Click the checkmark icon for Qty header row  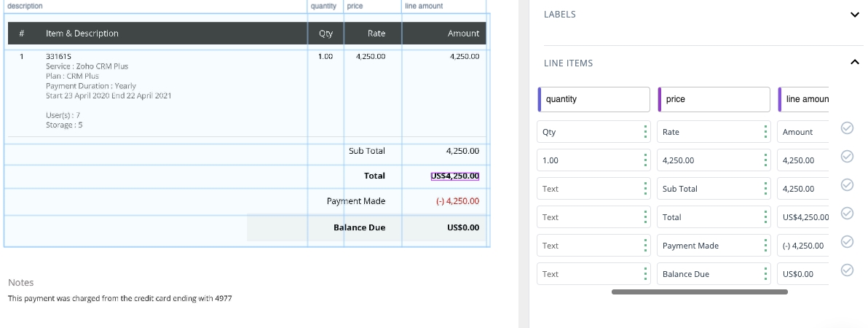click(847, 128)
